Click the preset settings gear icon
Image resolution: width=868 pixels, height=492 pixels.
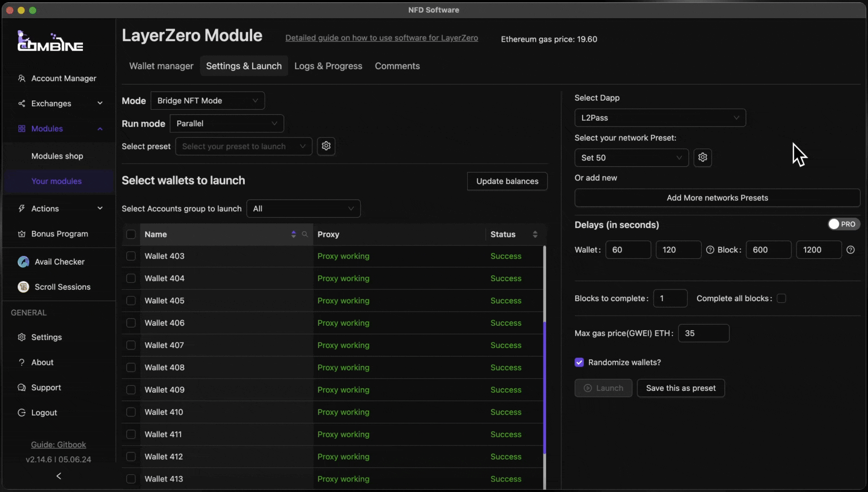(x=326, y=146)
